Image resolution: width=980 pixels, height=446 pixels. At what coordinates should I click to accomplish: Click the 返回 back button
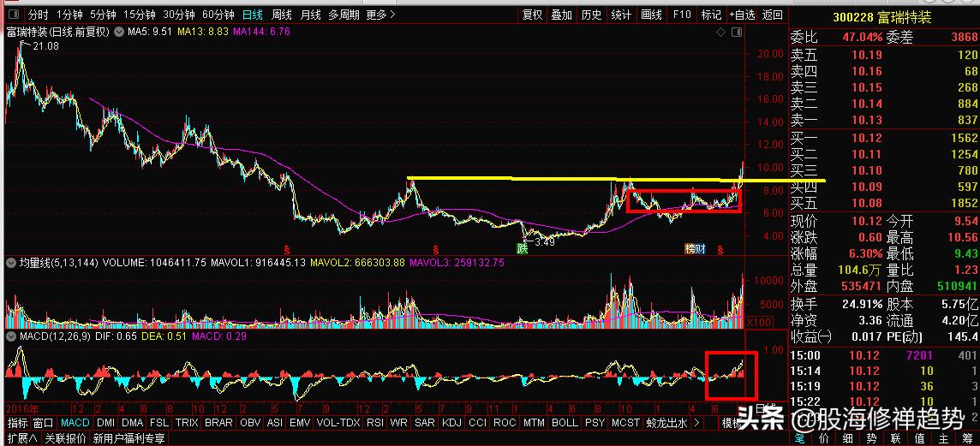(773, 15)
